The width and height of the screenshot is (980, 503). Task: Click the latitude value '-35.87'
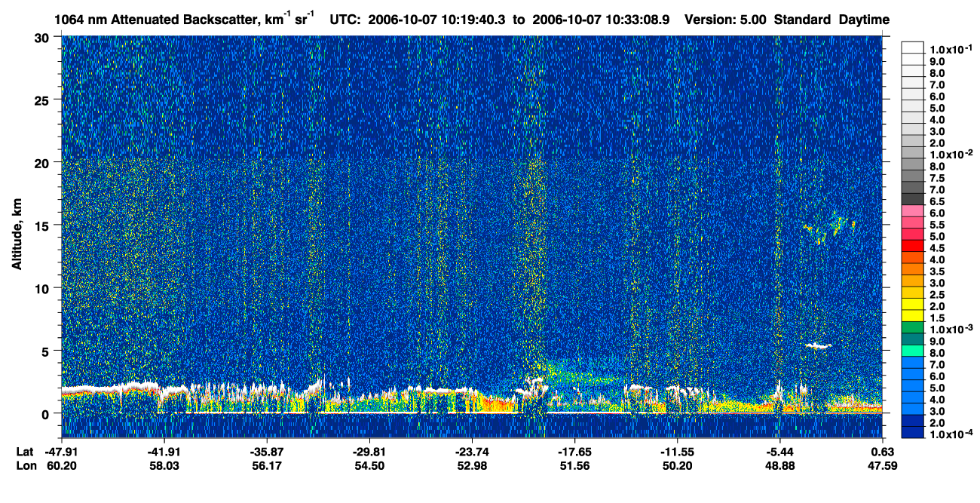coord(267,452)
